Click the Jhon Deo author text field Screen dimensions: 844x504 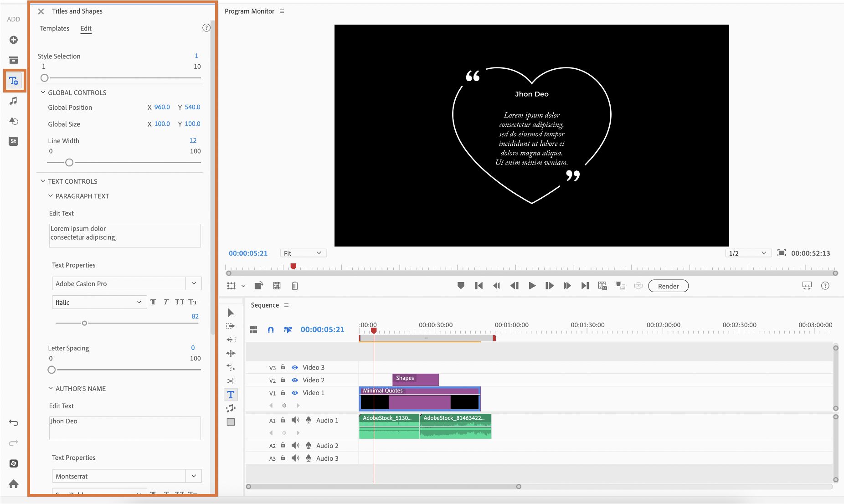[x=125, y=428]
